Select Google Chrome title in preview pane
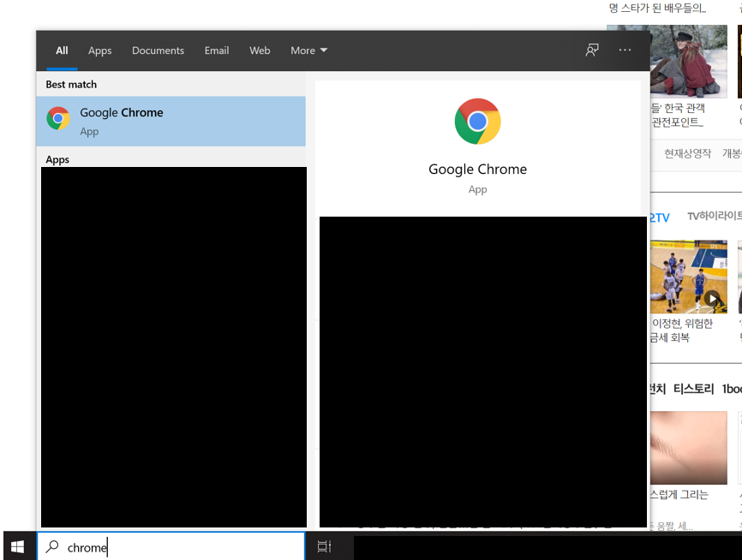The width and height of the screenshot is (742, 560). pyautogui.click(x=477, y=170)
